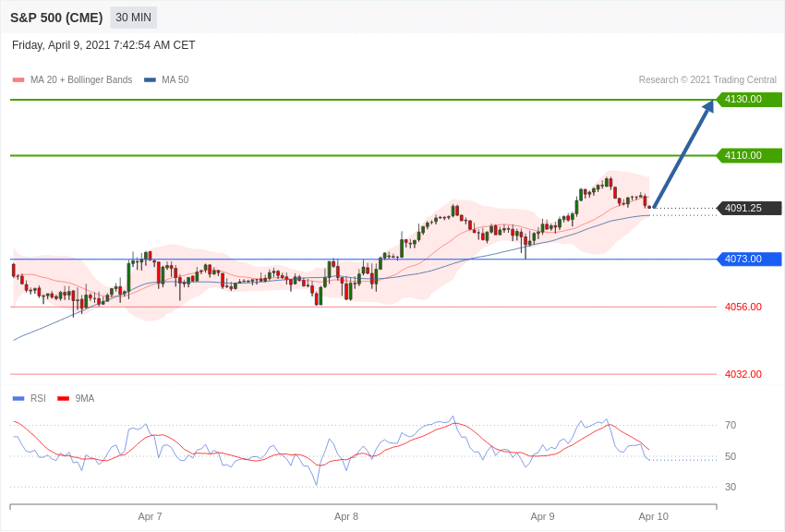
Task: Open the 'Research © 2021 Trading Central' credit
Action: pos(707,79)
